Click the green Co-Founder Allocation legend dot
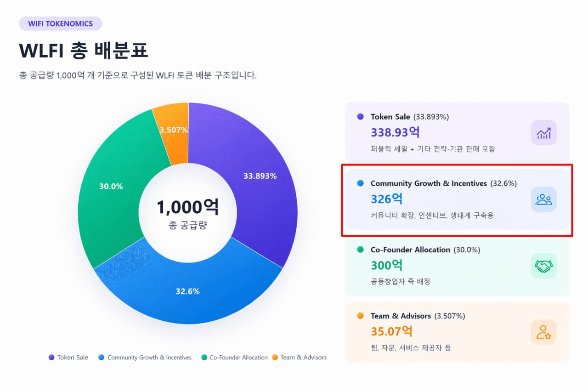The height and width of the screenshot is (392, 588). click(204, 357)
